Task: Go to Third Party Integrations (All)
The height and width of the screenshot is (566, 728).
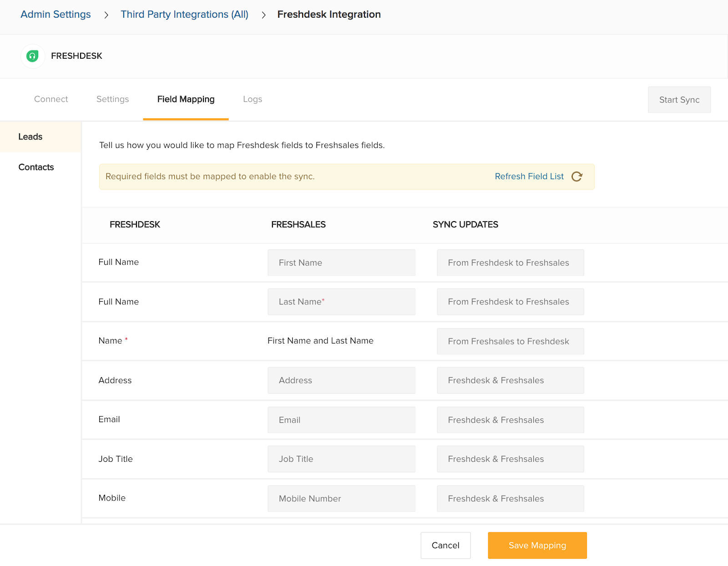Action: 184,15
